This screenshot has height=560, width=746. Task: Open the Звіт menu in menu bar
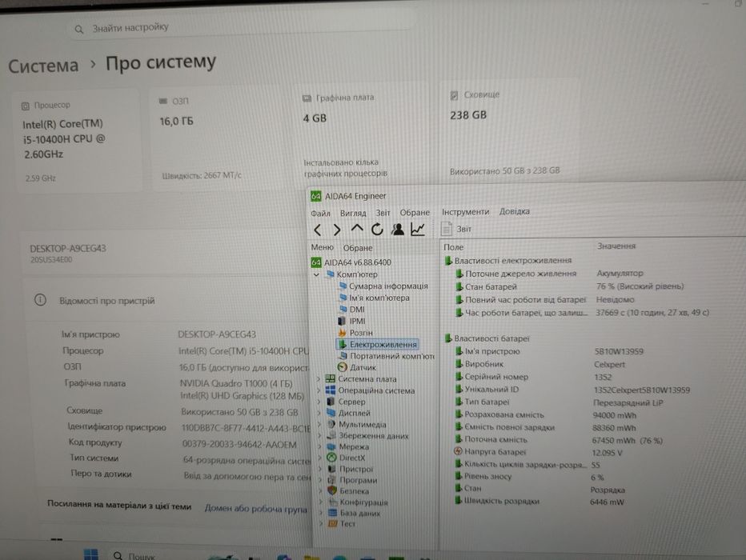pyautogui.click(x=383, y=213)
